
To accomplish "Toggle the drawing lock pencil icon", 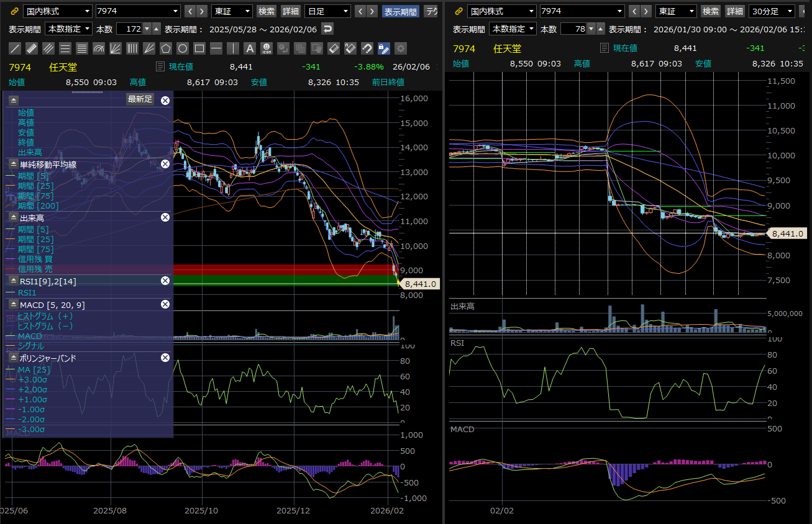I will click(x=384, y=48).
